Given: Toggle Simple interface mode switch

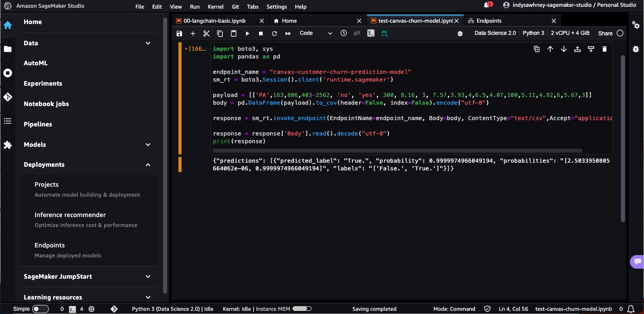Looking at the screenshot, I should (x=41, y=309).
